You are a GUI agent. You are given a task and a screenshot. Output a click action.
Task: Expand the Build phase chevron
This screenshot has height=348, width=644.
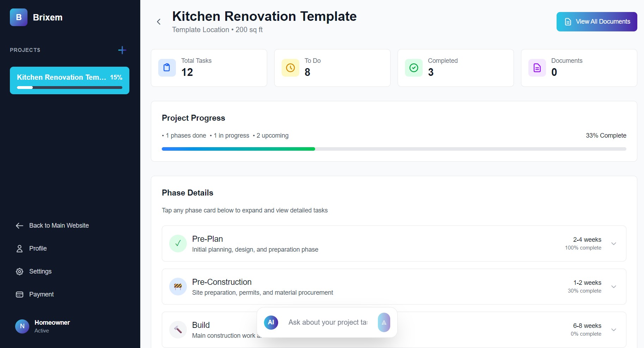614,330
